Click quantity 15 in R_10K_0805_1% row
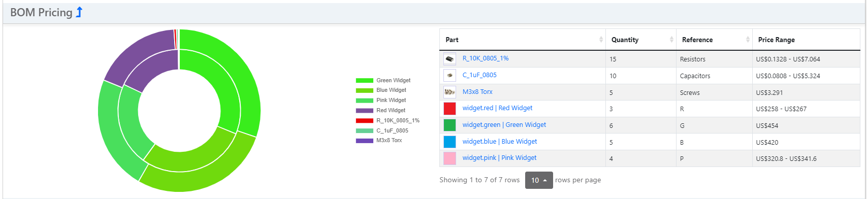868x199 pixels. pyautogui.click(x=613, y=59)
